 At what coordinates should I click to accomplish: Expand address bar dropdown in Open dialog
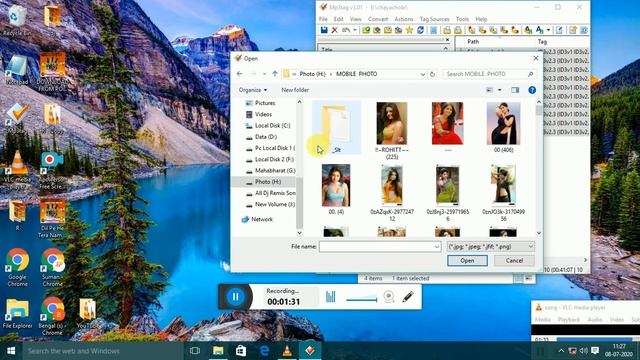[x=422, y=74]
